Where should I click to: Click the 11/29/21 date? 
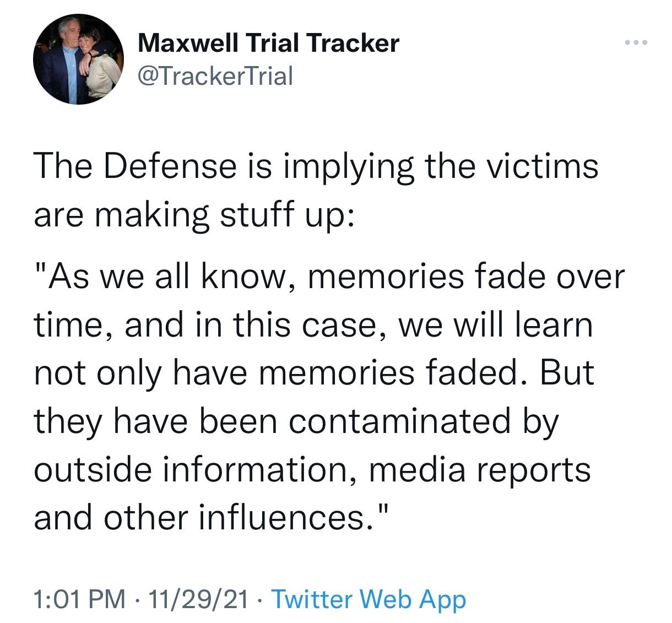pos(202,599)
